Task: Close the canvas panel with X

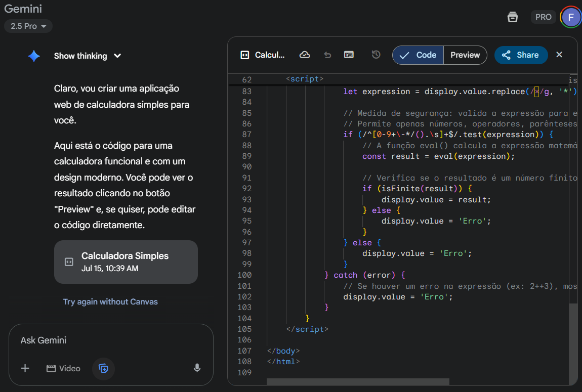Action: tap(559, 55)
